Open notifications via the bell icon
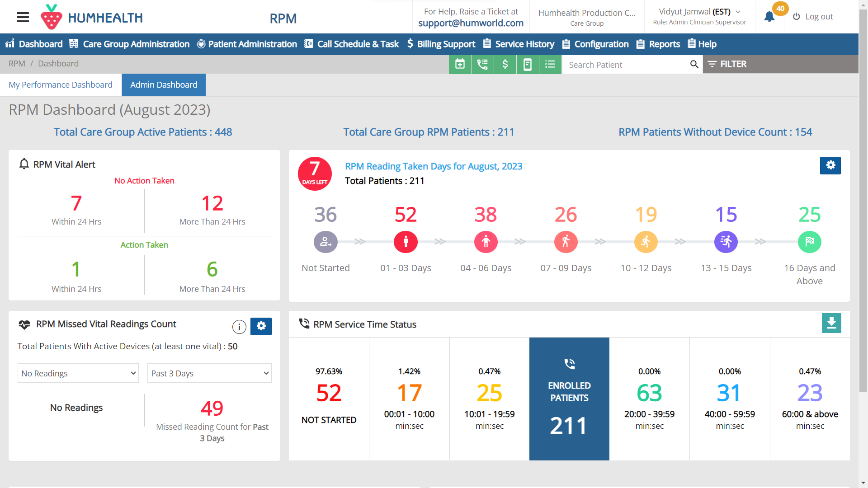Image resolution: width=868 pixels, height=488 pixels. [769, 16]
